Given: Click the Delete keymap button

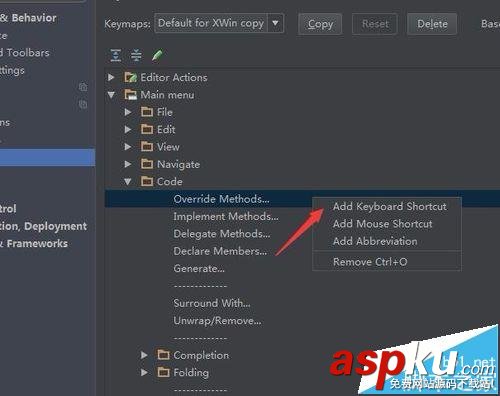Looking at the screenshot, I should point(432,24).
